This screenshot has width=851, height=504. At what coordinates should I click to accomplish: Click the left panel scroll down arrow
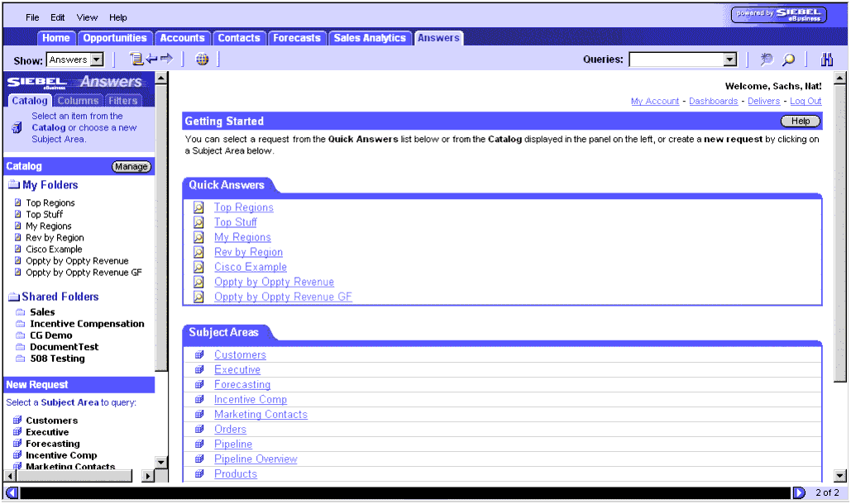(161, 462)
